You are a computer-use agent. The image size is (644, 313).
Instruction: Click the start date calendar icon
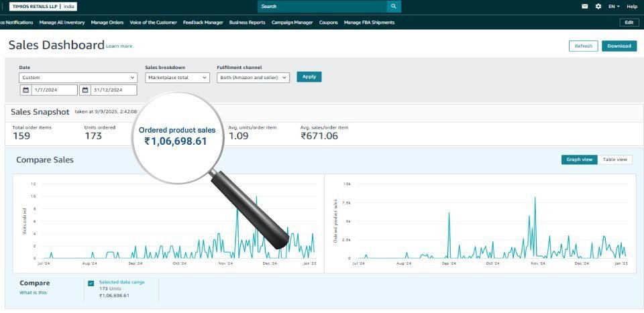coord(26,90)
